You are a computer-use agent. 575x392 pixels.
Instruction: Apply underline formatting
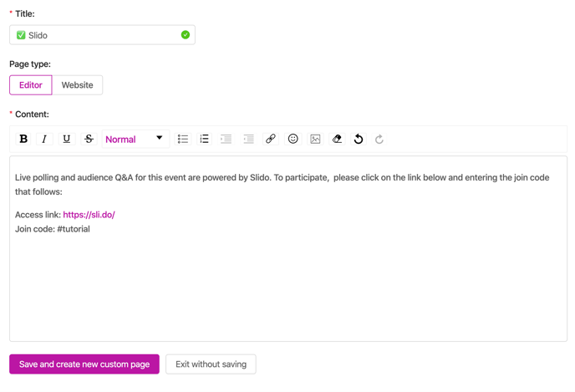point(66,139)
